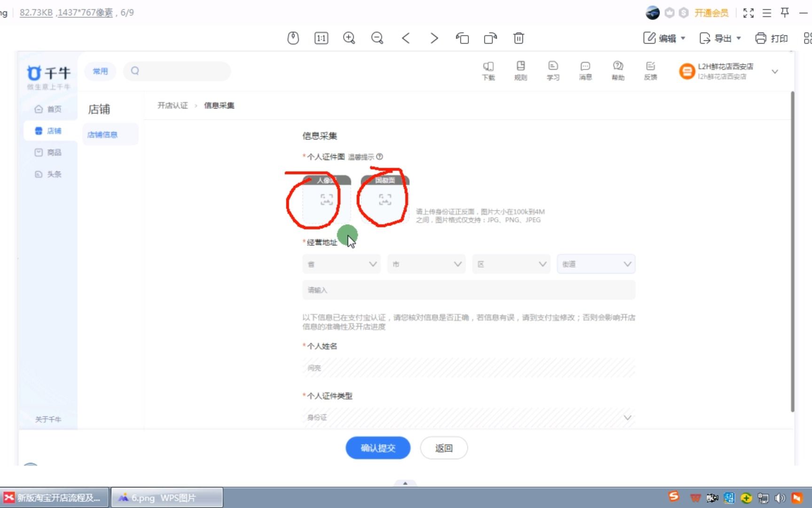Zoom out of the image
Viewport: 812px width, 508px height.
click(377, 38)
